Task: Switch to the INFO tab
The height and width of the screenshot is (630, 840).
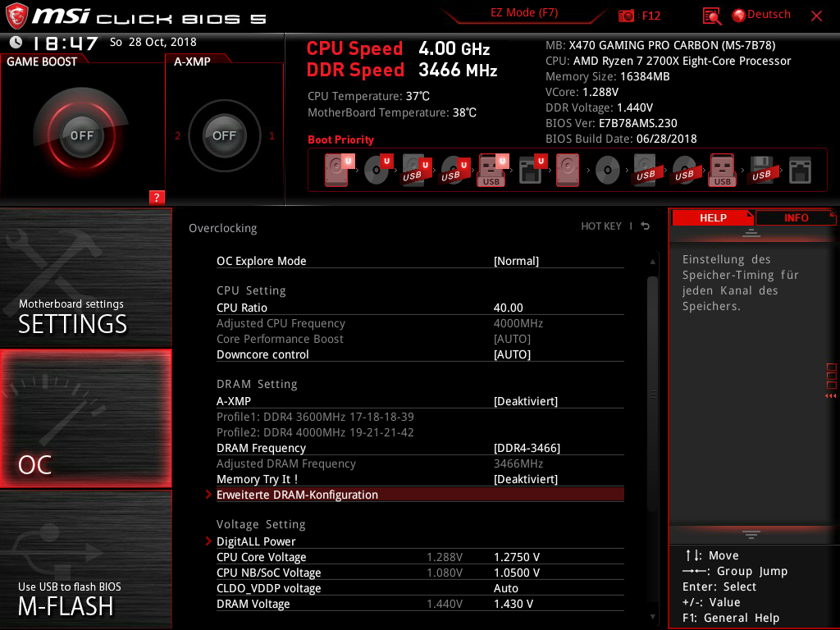Action: point(796,218)
